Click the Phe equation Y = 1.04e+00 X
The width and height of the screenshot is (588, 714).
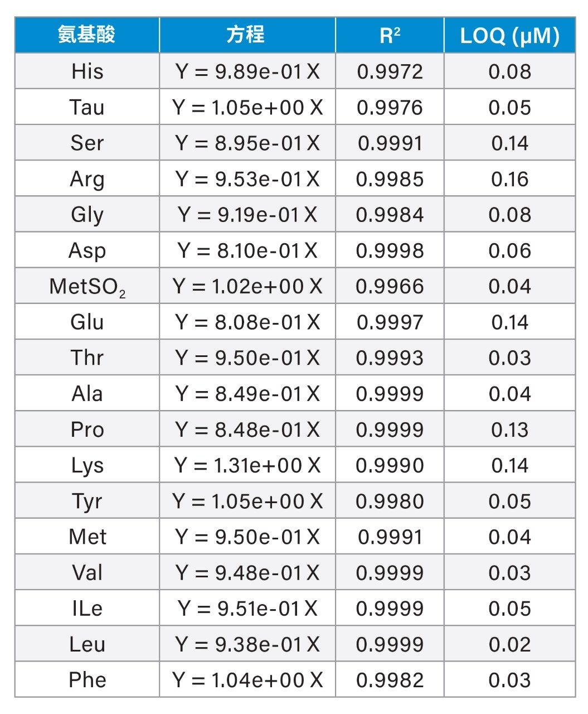click(247, 680)
